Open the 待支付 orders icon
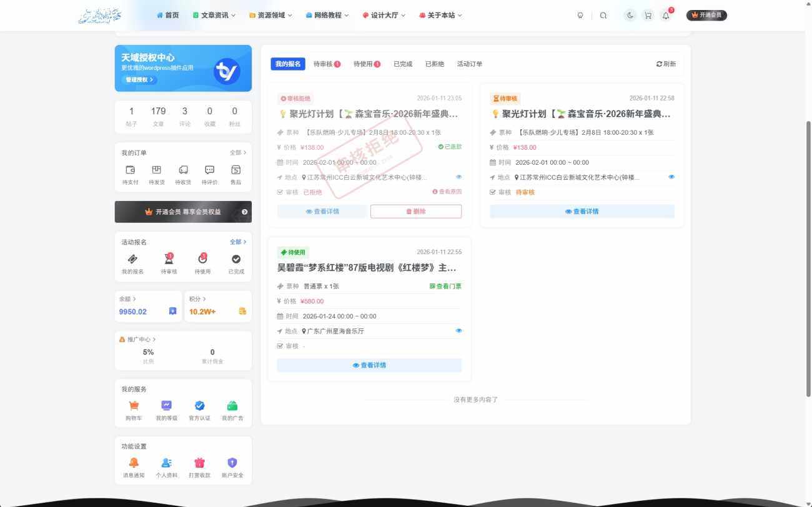The width and height of the screenshot is (812, 507). pyautogui.click(x=131, y=169)
